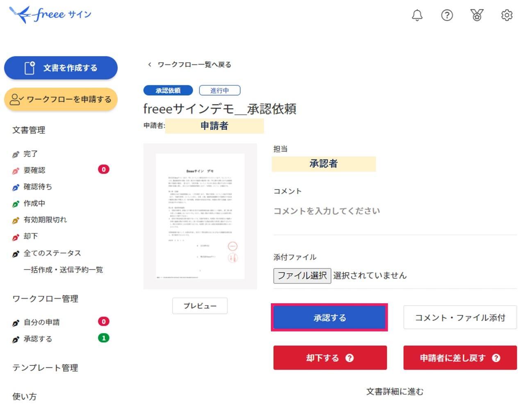The height and width of the screenshot is (409, 532).
Task: Return via ワークフロー一覧へ戻る link
Action: coord(194,64)
